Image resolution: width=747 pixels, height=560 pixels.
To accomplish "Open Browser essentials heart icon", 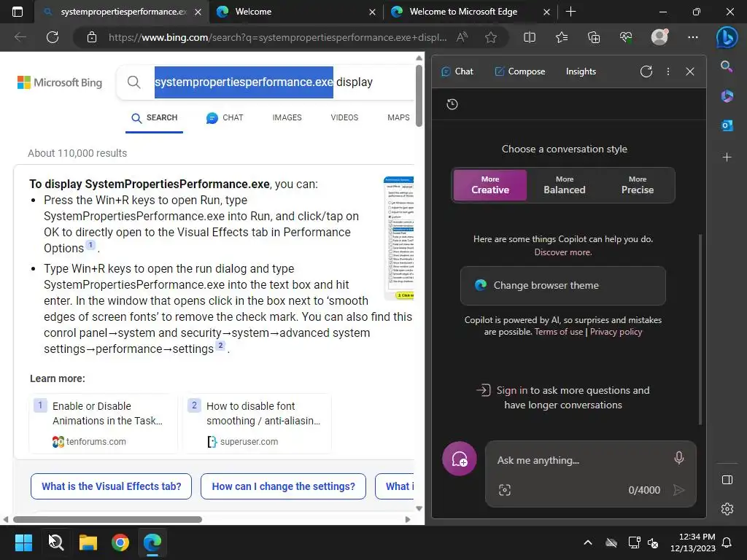I will coord(626,37).
